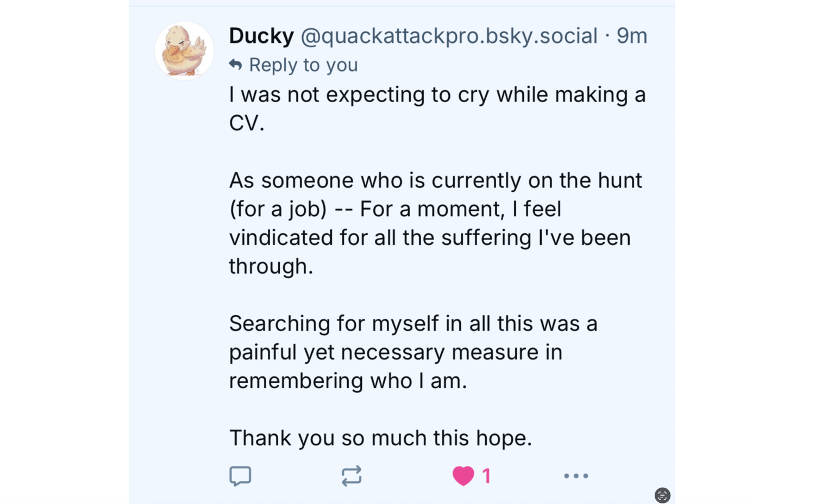Click the word 'through.' in the post
This screenshot has width=815, height=504.
click(271, 266)
